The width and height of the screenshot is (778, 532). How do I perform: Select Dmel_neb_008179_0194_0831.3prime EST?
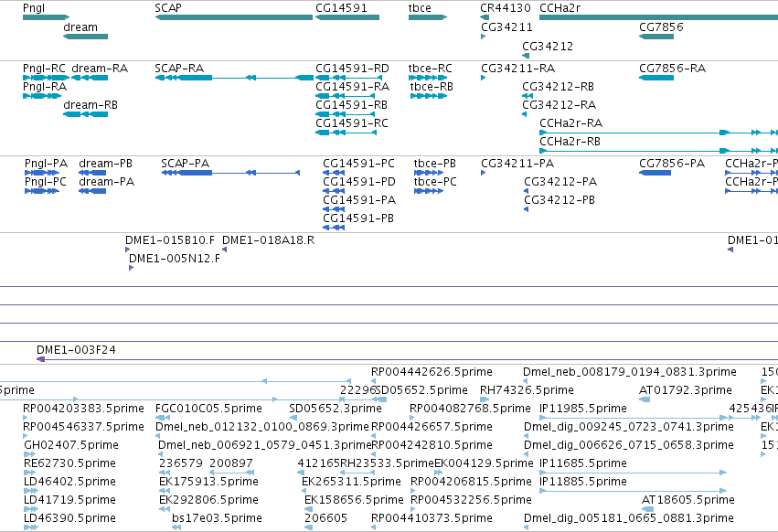(630, 372)
